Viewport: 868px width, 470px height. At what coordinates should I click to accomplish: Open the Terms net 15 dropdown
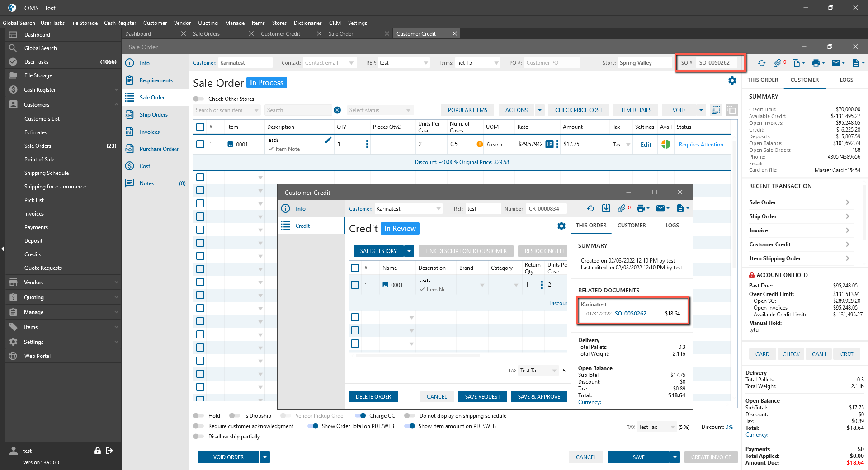496,63
